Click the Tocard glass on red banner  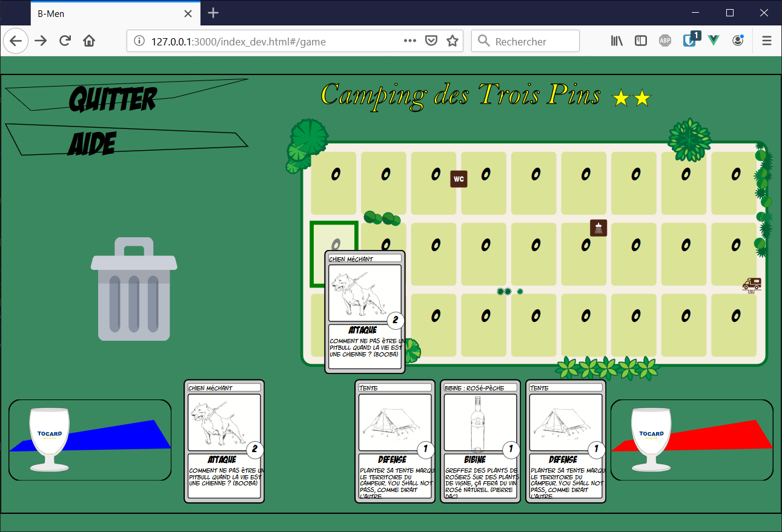point(651,439)
